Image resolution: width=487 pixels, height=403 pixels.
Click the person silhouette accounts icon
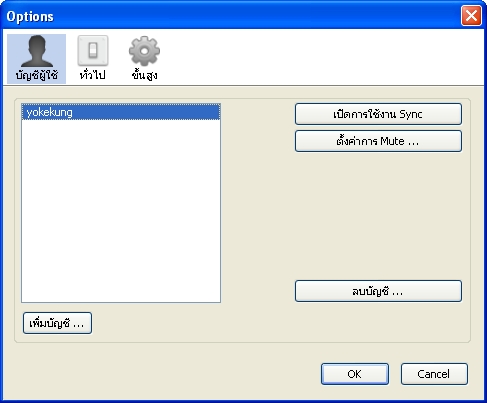pyautogui.click(x=37, y=51)
